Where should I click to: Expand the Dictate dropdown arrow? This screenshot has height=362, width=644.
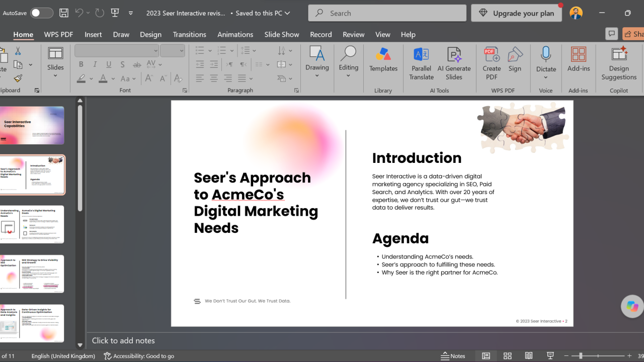pos(546,77)
